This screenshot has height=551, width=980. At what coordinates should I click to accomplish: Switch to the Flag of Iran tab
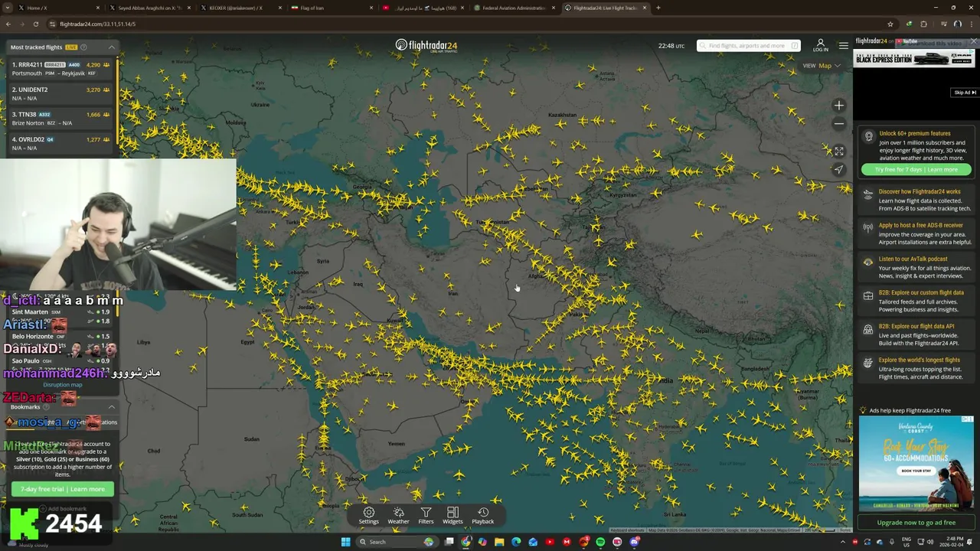(331, 8)
